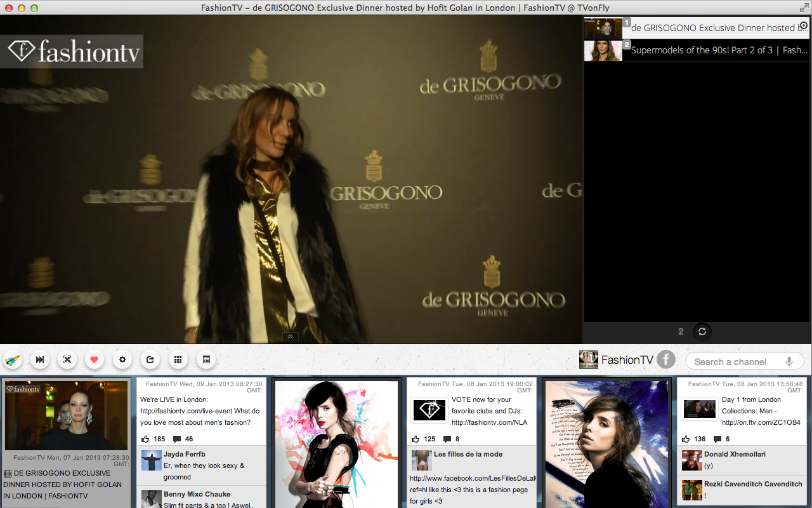Open the black hat model illustration image
Image resolution: width=812 pixels, height=508 pixels.
tap(336, 444)
